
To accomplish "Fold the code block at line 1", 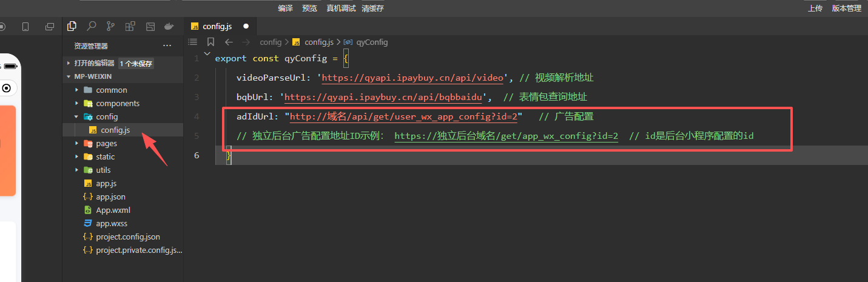I will pos(207,55).
